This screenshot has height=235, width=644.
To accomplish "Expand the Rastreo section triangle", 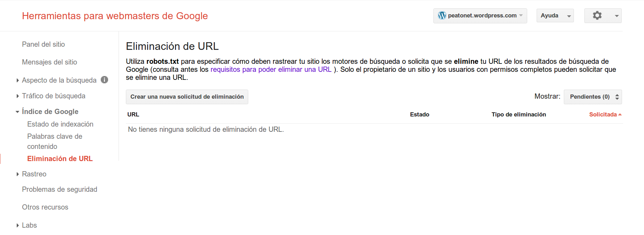I will click(x=17, y=174).
